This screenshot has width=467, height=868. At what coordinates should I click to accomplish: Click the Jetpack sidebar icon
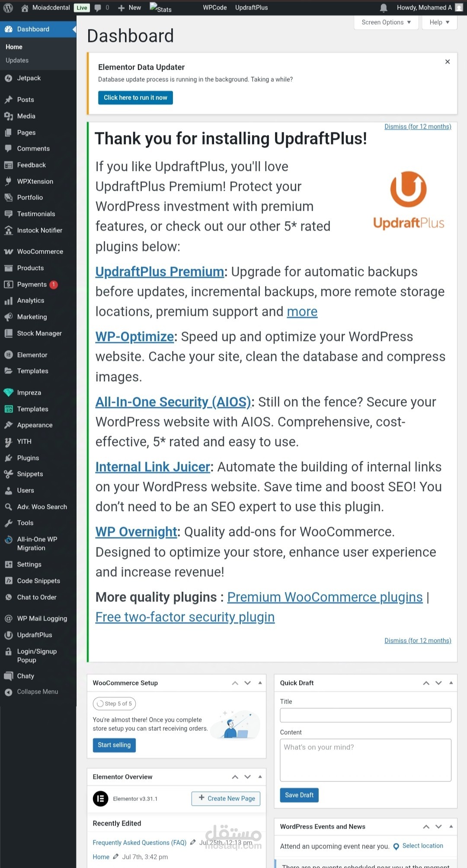pos(8,78)
